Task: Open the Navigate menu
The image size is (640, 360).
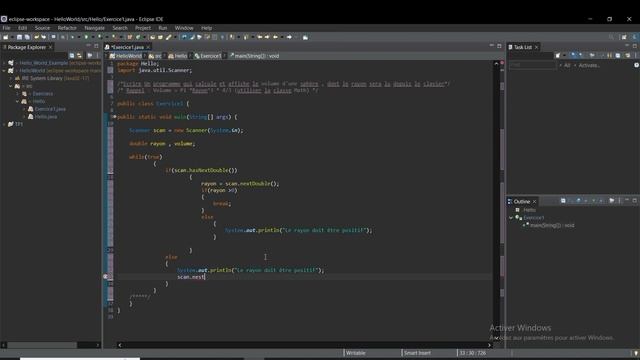Action: [94, 28]
